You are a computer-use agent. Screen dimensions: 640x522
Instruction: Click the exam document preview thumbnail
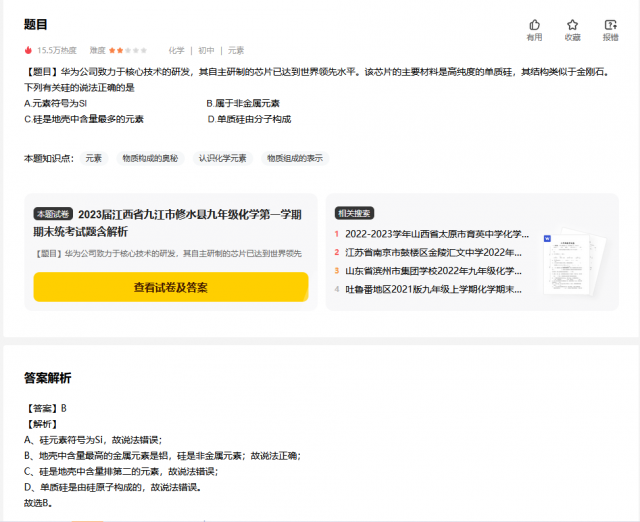574,261
